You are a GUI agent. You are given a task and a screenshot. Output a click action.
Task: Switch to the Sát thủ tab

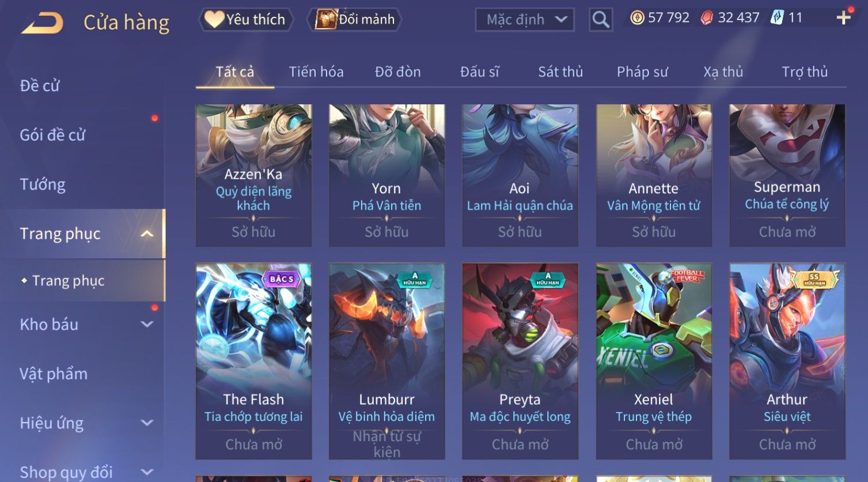point(560,72)
